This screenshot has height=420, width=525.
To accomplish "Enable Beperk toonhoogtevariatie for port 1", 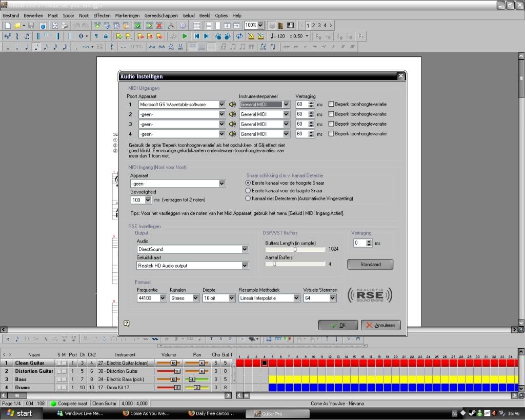I will [x=331, y=104].
